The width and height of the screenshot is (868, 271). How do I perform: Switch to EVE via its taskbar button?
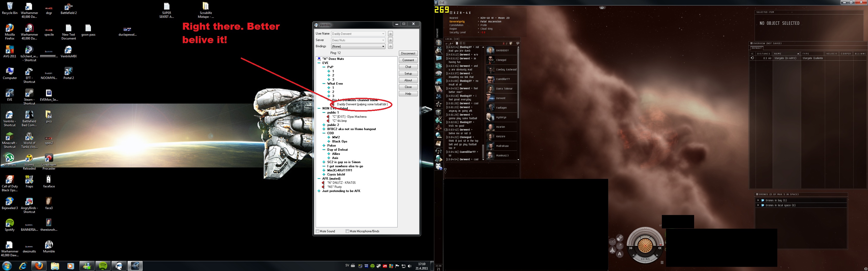tap(135, 266)
